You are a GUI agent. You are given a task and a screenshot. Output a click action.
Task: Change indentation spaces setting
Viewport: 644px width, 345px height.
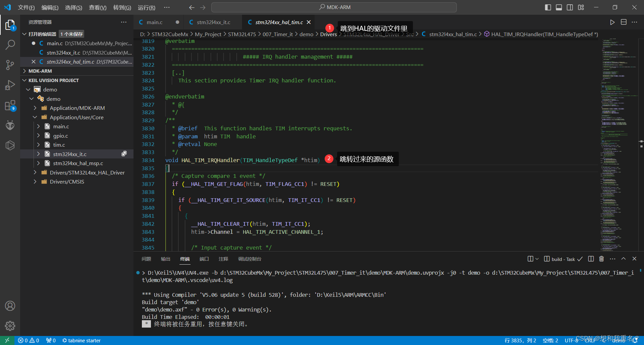(550, 340)
